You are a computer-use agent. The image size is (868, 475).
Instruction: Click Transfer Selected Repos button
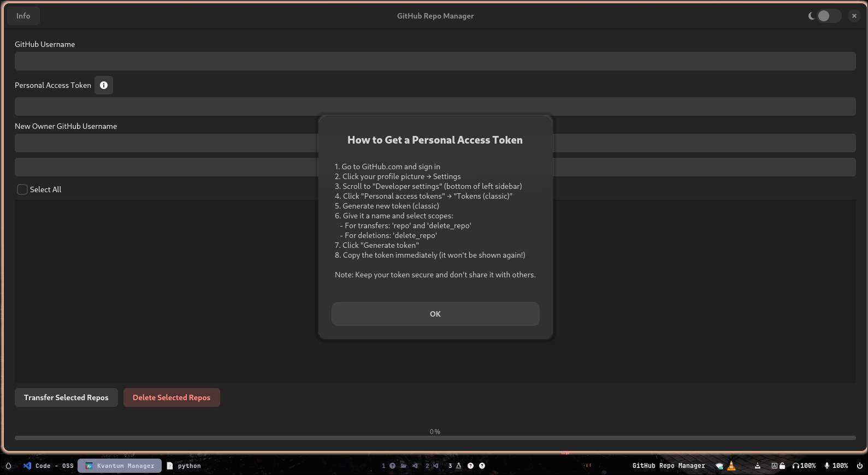(x=66, y=397)
